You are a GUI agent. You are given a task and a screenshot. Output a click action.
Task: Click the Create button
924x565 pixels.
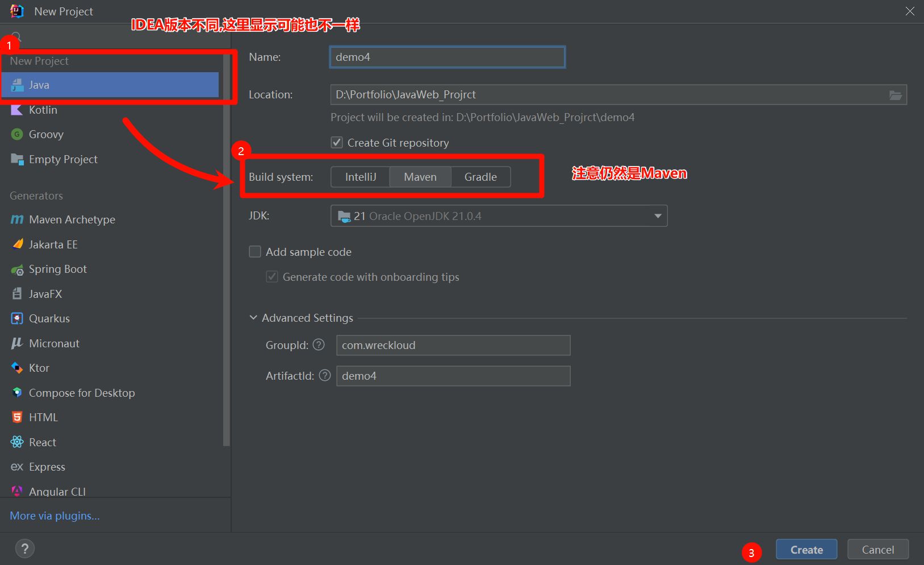[806, 550]
